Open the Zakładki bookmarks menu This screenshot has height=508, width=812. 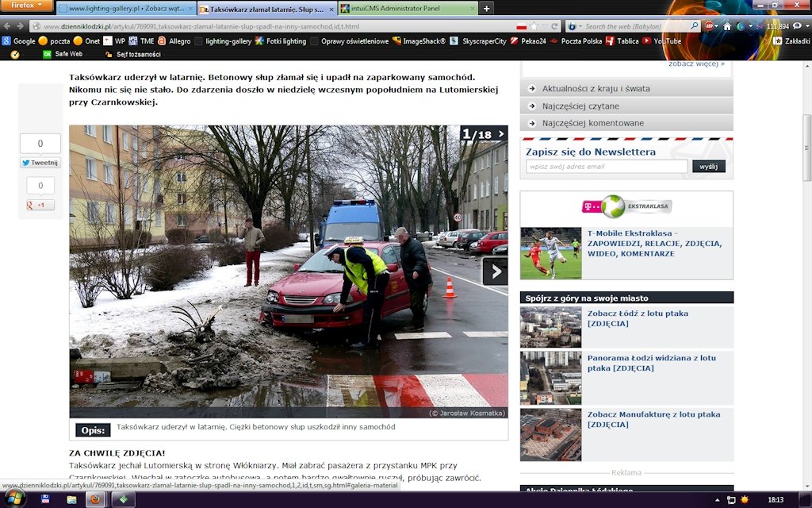point(792,41)
